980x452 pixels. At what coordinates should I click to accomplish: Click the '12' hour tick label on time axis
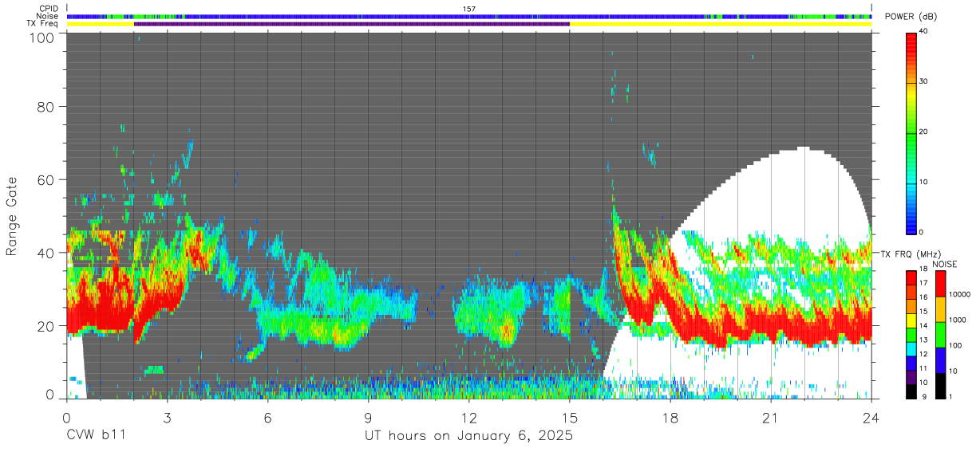(x=469, y=418)
